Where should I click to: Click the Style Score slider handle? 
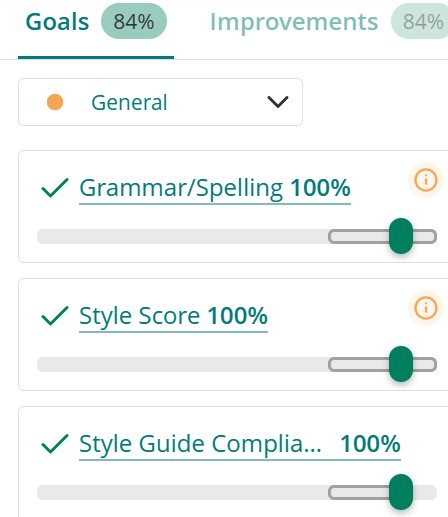(401, 364)
